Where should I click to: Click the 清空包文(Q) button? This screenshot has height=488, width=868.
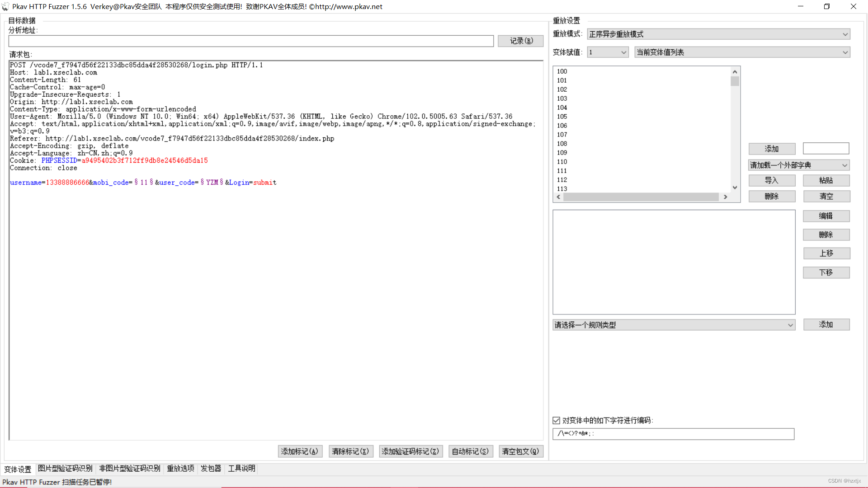click(521, 451)
